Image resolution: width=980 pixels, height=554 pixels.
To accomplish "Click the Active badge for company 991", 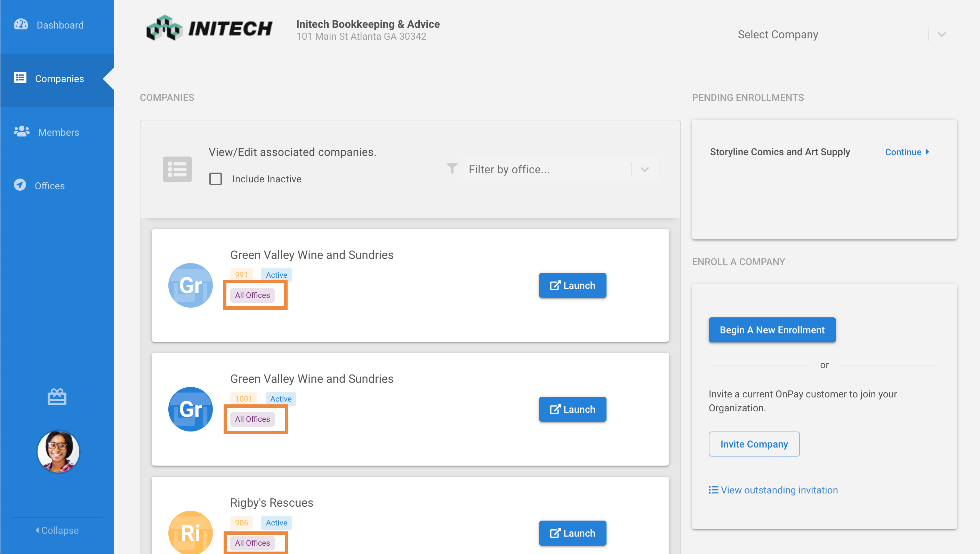I will point(276,275).
